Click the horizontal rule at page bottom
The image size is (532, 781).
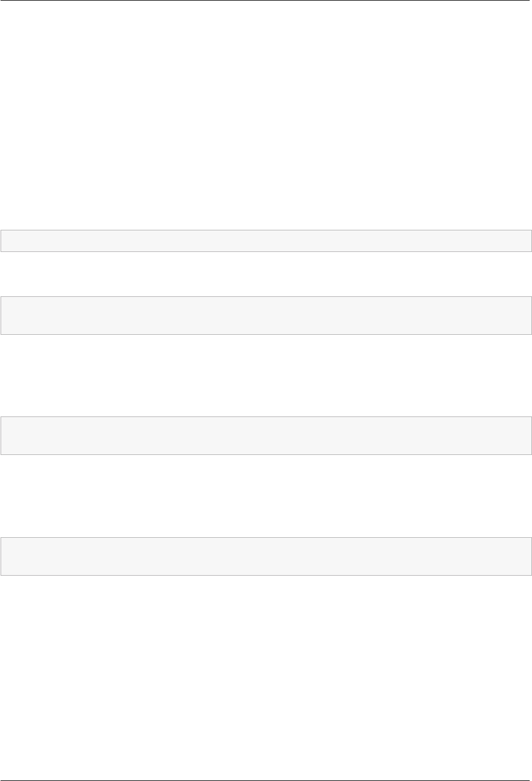click(x=266, y=780)
